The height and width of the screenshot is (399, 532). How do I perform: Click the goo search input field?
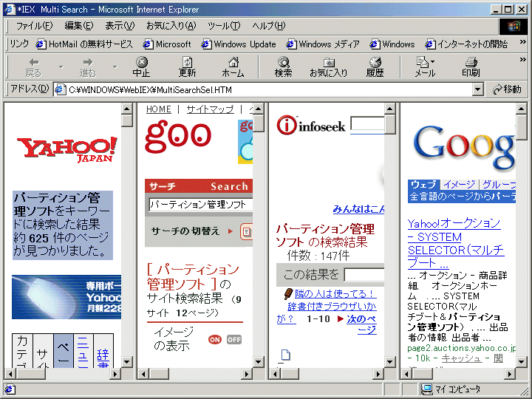click(200, 205)
